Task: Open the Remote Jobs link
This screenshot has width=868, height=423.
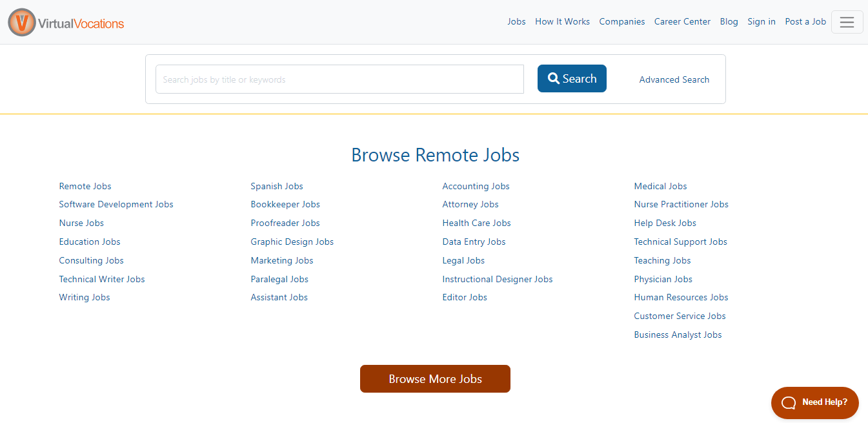Action: pyautogui.click(x=85, y=186)
